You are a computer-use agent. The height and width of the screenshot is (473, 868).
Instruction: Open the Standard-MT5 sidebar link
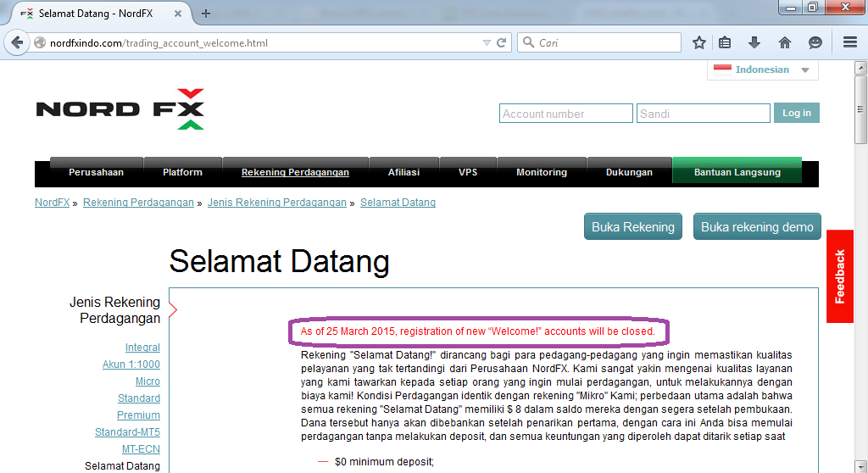click(127, 432)
